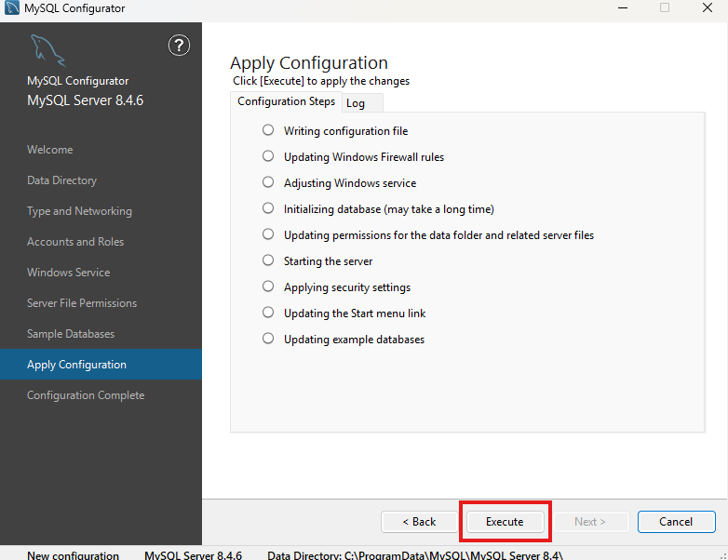Select status circle for Writing configuration file
This screenshot has width=728, height=560.
(268, 130)
